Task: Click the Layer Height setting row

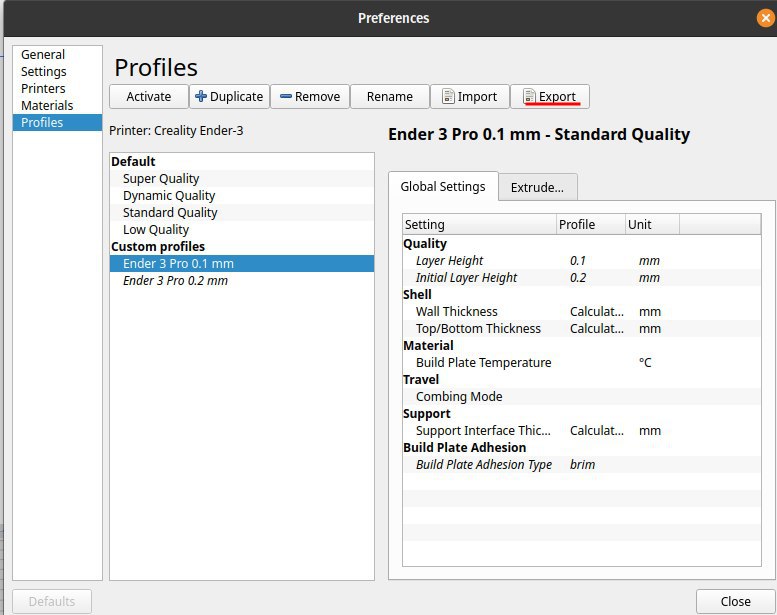Action: tap(582, 261)
